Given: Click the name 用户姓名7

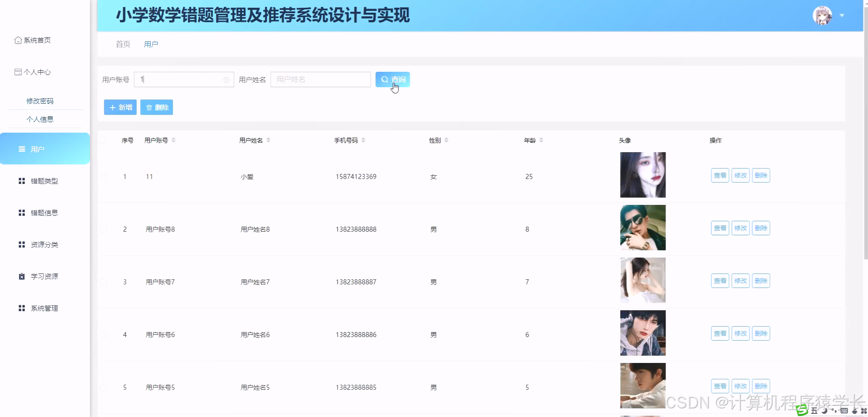Looking at the screenshot, I should [255, 282].
